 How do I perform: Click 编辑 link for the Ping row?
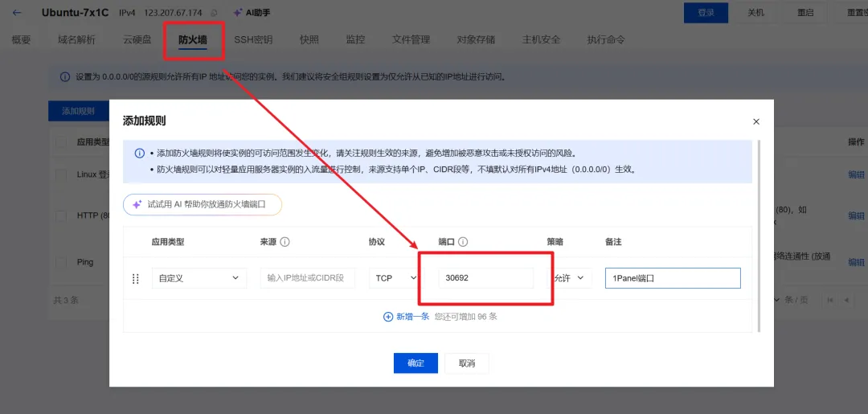point(857,262)
